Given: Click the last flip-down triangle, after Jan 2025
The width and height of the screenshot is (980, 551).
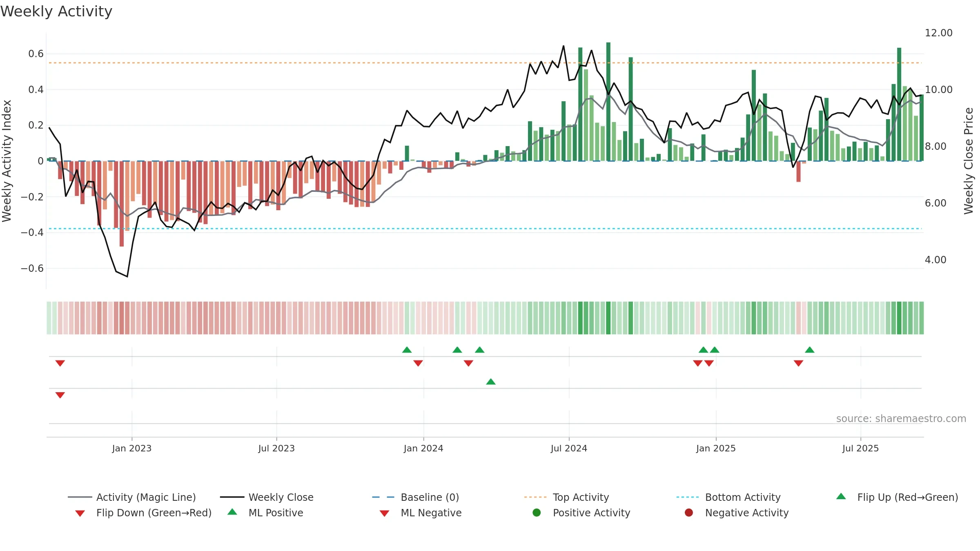Looking at the screenshot, I should (799, 363).
